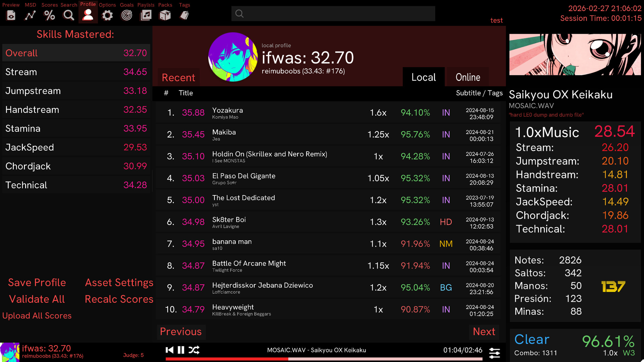Open the Goals target icon
This screenshot has width=644, height=362.
click(x=127, y=15)
